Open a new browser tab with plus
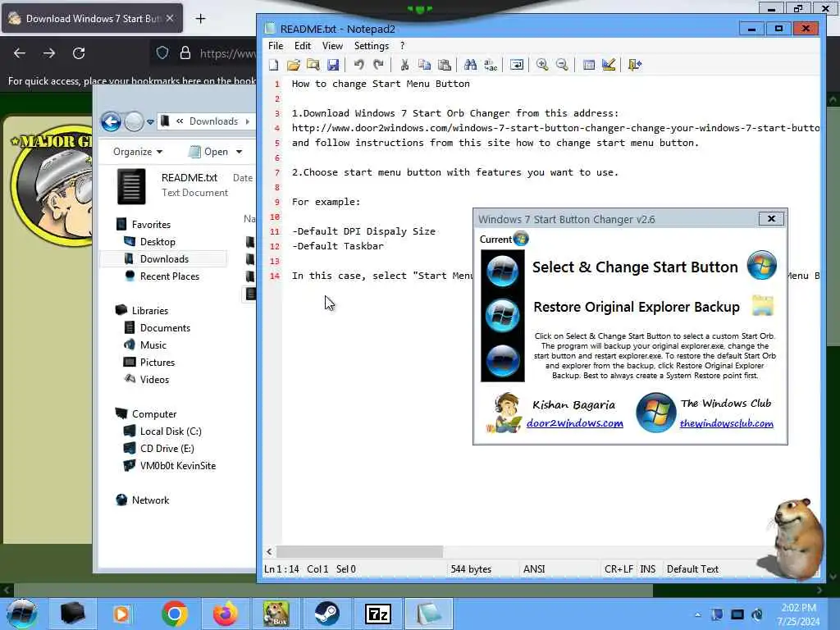Image resolution: width=840 pixels, height=630 pixels. pos(200,19)
